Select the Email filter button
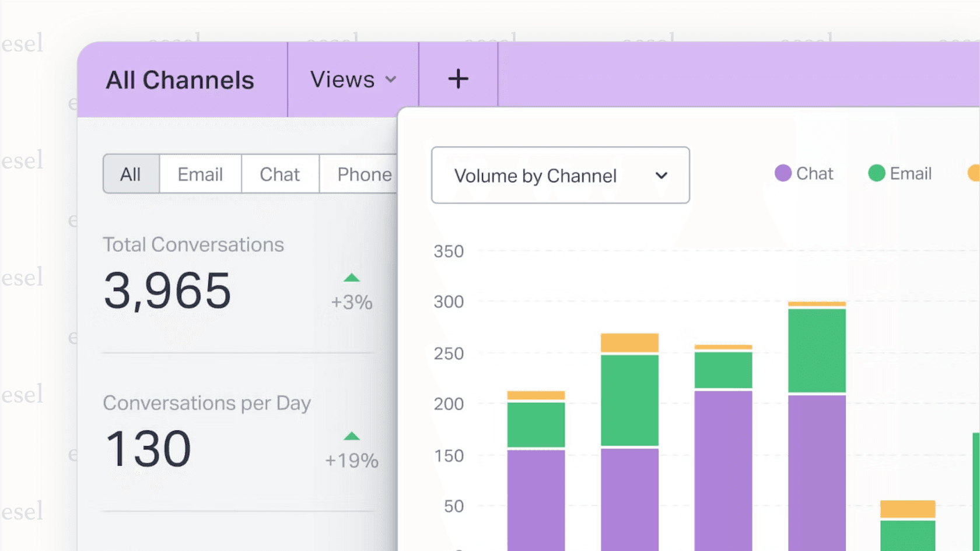 tap(200, 174)
